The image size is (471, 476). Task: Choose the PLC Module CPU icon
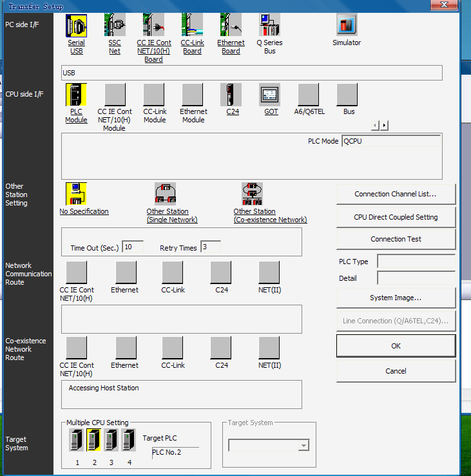[x=76, y=95]
